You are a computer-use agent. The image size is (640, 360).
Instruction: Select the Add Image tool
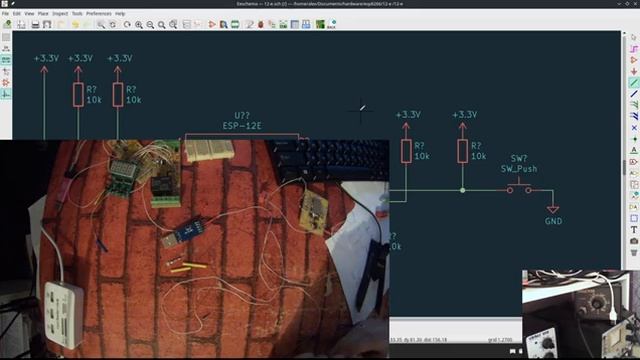[x=634, y=241]
